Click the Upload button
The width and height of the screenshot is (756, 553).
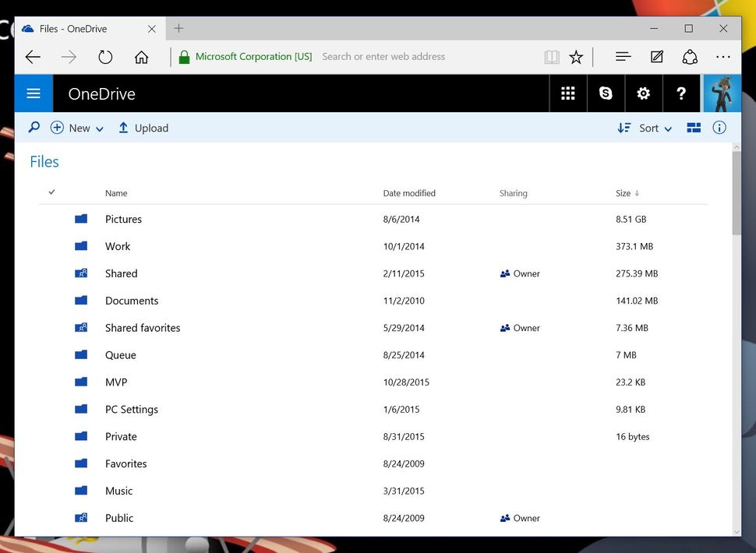[x=143, y=129]
